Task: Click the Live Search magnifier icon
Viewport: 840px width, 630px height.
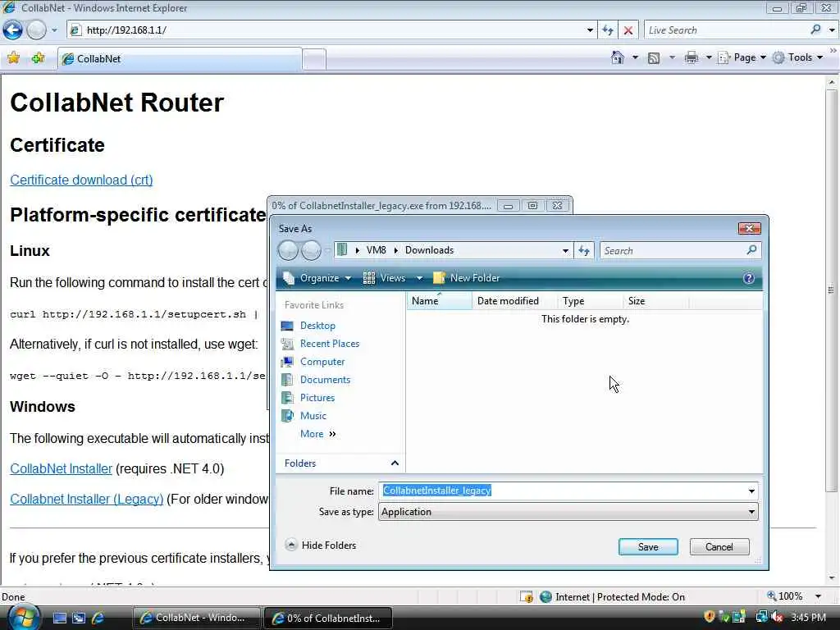Action: tap(815, 30)
